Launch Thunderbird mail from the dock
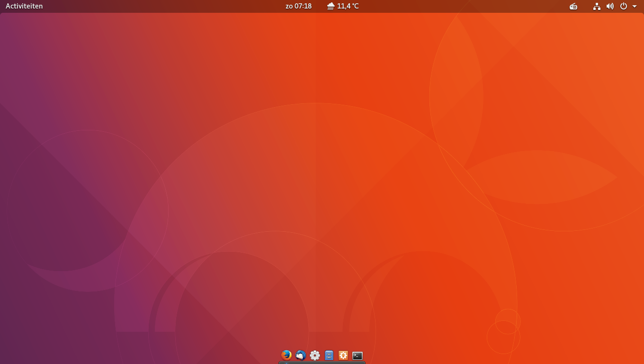The image size is (644, 364). (x=301, y=355)
